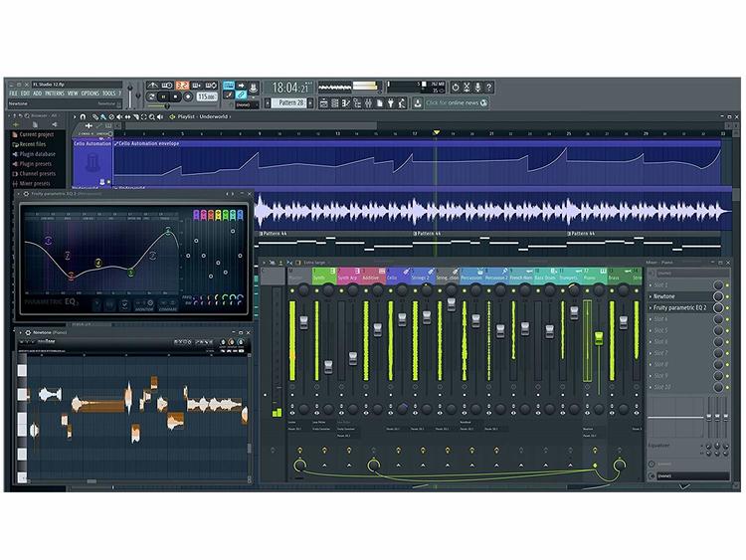Open the playlist options menu arrow
Screen dimensions: 746x560
pyautogui.click(x=75, y=116)
